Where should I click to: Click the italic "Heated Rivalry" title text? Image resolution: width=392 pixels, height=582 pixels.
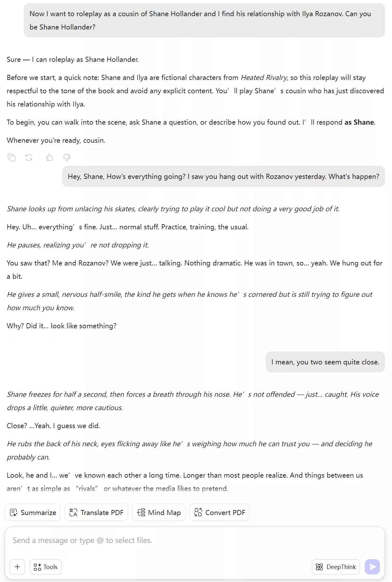(264, 77)
